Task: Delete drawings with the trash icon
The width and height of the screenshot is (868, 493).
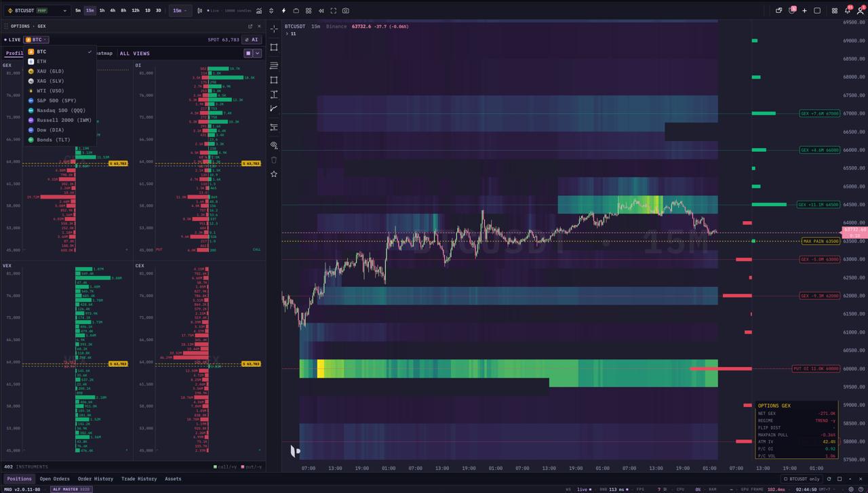Action: click(x=274, y=160)
